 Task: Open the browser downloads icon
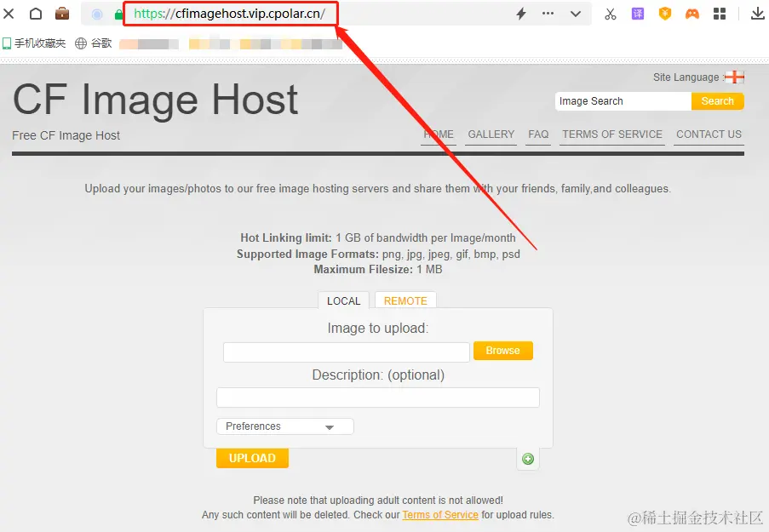pyautogui.click(x=758, y=14)
